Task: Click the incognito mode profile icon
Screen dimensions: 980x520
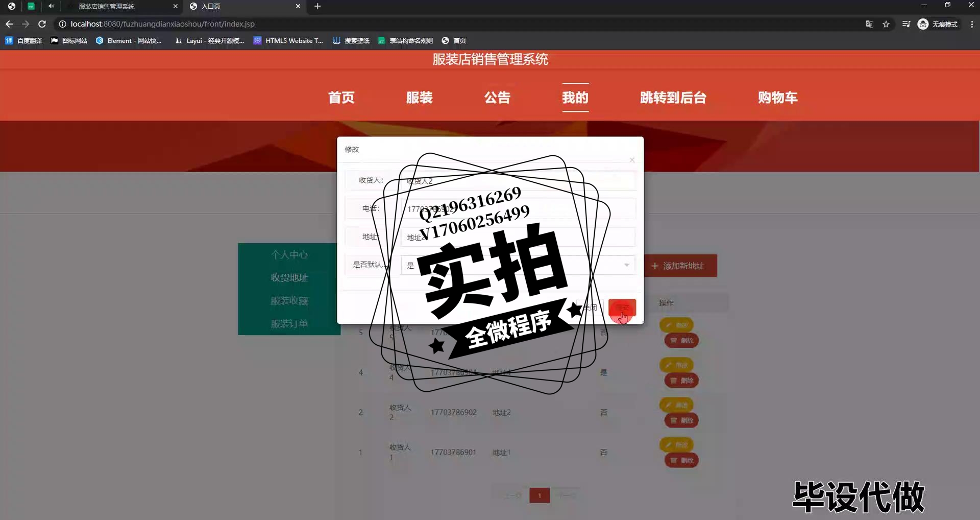Action: click(x=938, y=24)
